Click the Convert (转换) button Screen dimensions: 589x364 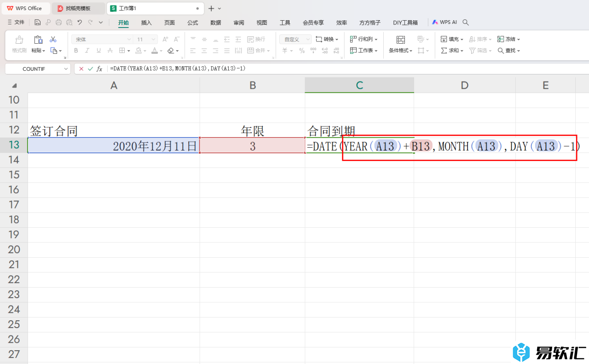coord(327,40)
